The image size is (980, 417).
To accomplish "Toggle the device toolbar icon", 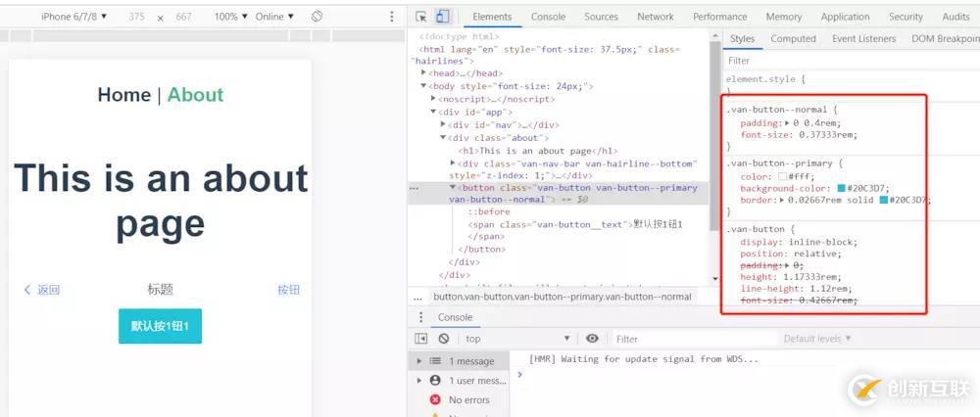I will click(442, 17).
